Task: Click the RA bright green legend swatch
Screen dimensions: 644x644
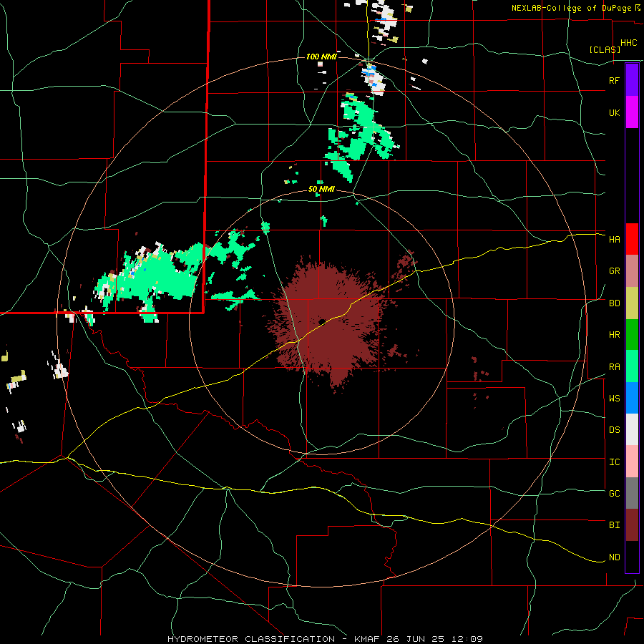Action: tap(632, 366)
